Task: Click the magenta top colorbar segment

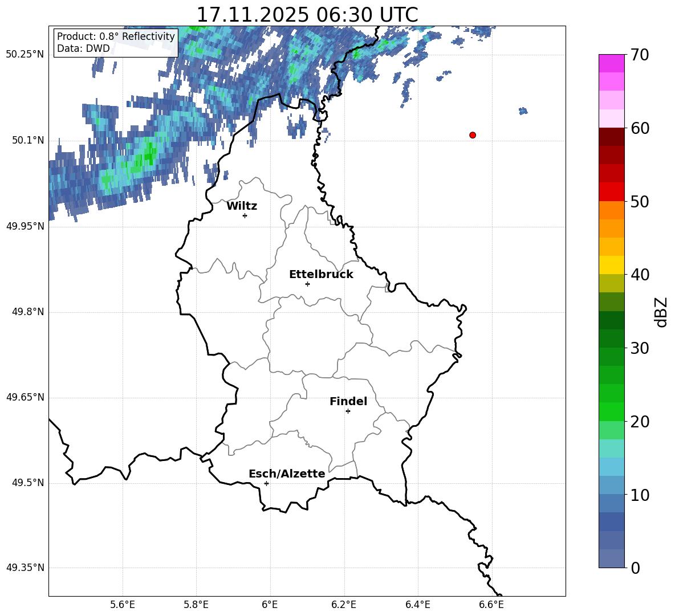Action: (x=612, y=63)
